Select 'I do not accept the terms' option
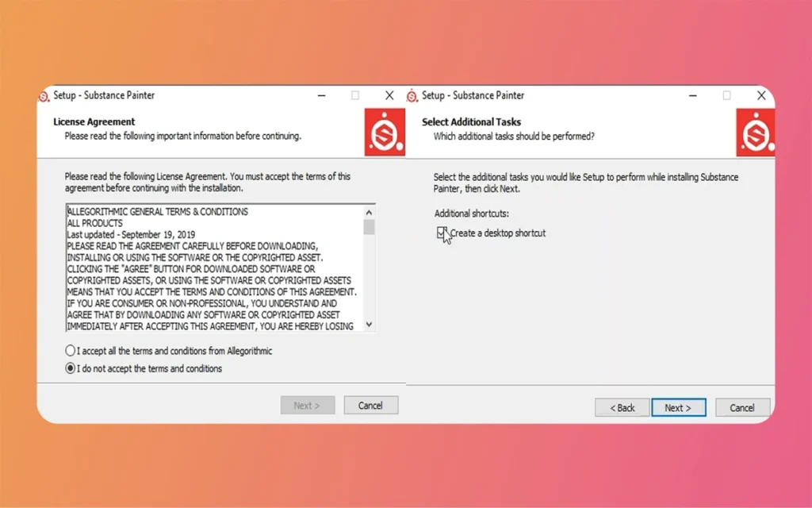 pos(71,368)
